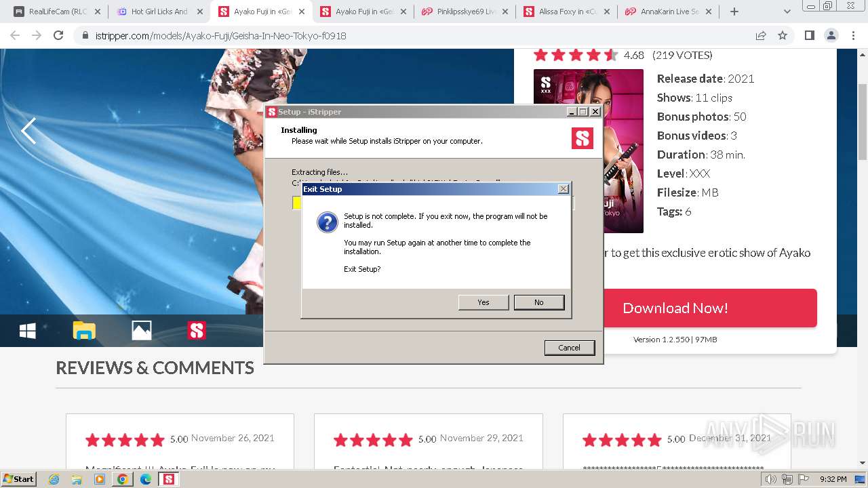This screenshot has height=488, width=868.
Task: Show previous image arrow in gallery
Action: pos(28,131)
